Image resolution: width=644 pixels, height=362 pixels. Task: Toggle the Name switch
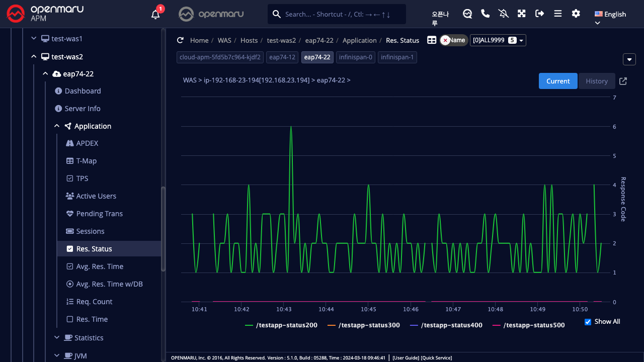pyautogui.click(x=453, y=40)
